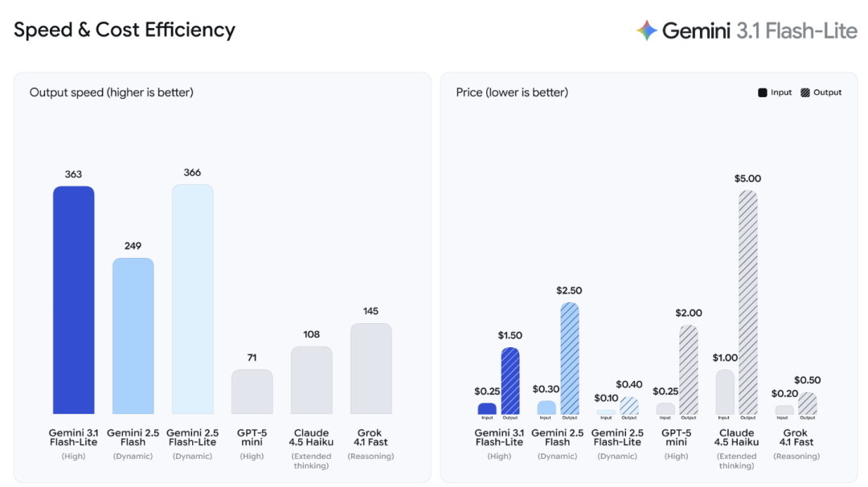
Task: Click the GPT-5 mini label in the speed chart
Action: pyautogui.click(x=252, y=437)
